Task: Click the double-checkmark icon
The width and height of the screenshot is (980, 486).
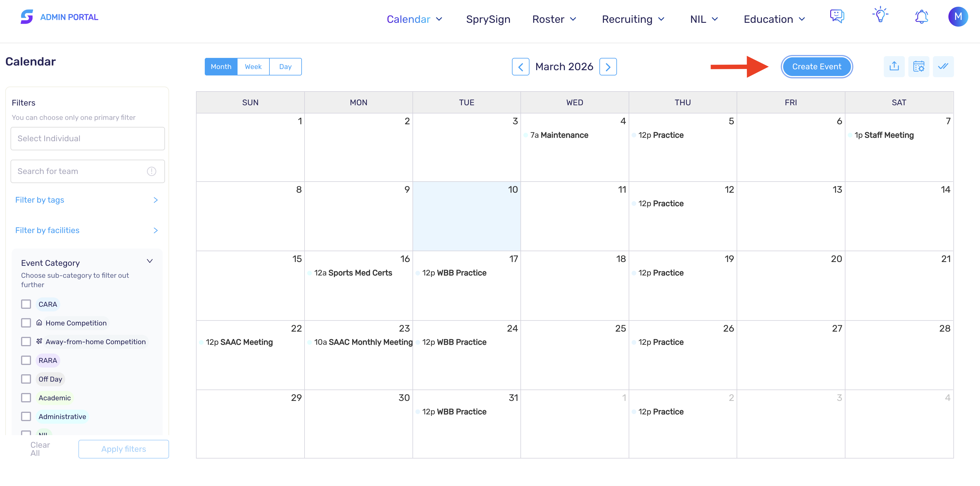Action: point(943,67)
